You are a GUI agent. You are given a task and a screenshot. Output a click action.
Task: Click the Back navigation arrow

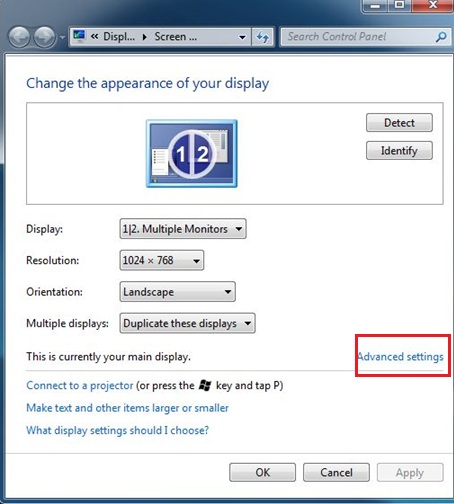click(19, 37)
